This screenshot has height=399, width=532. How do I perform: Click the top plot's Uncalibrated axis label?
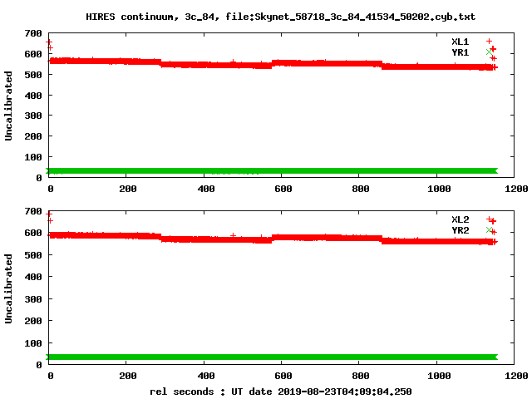tap(8, 106)
